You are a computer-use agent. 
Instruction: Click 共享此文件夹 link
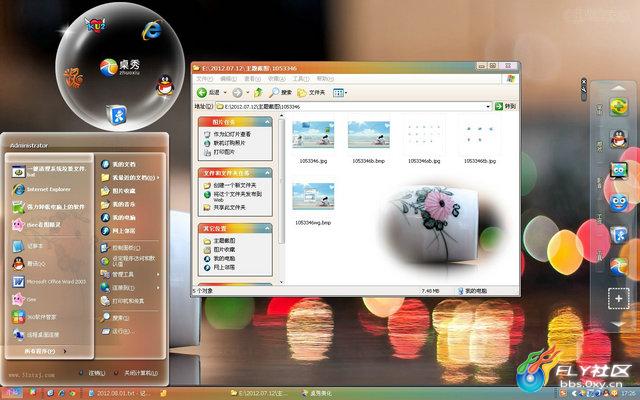coord(229,207)
